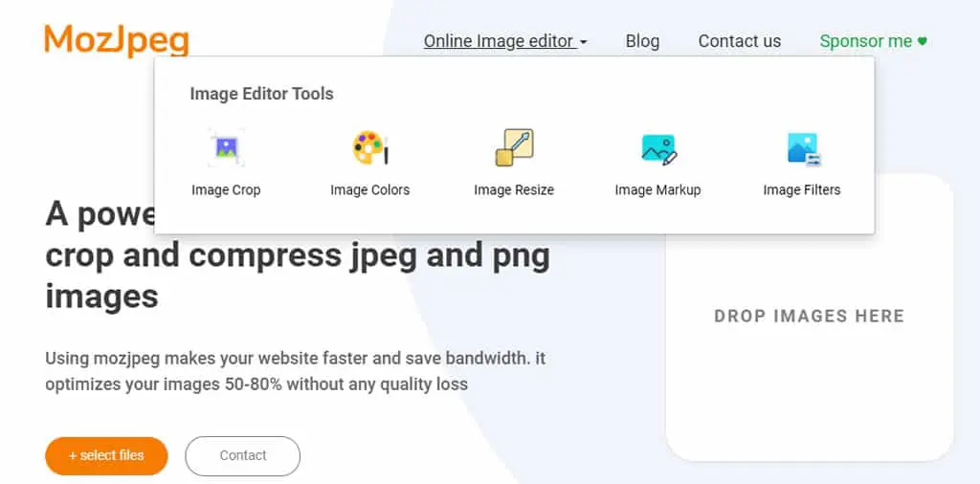Click the text 'optimizes your images 50-80%'
Image resolution: width=980 pixels, height=484 pixels.
164,384
